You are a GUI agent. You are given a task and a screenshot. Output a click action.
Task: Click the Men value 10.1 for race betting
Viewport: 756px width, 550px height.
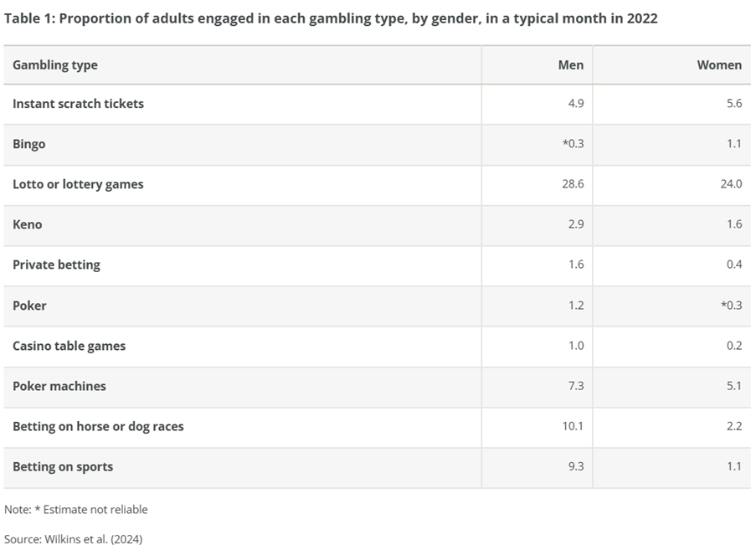coord(573,426)
